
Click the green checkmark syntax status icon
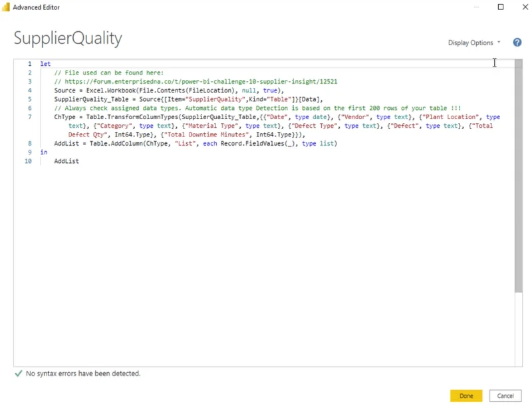[19, 373]
